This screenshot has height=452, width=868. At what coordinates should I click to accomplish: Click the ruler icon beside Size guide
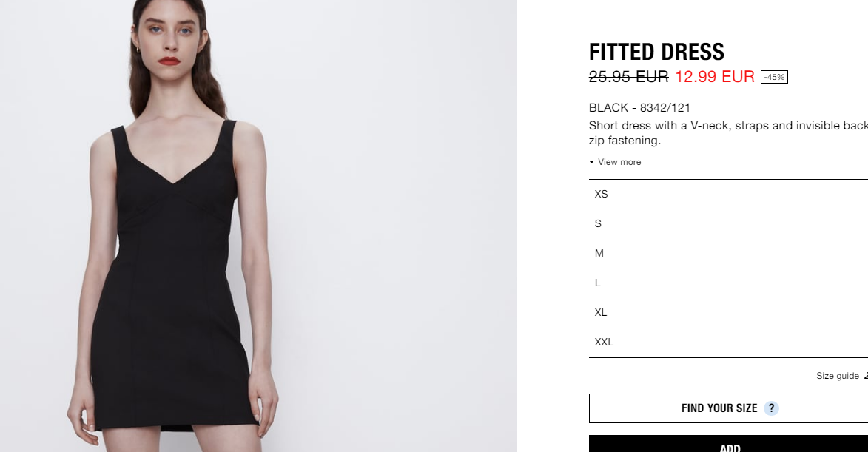click(x=866, y=376)
